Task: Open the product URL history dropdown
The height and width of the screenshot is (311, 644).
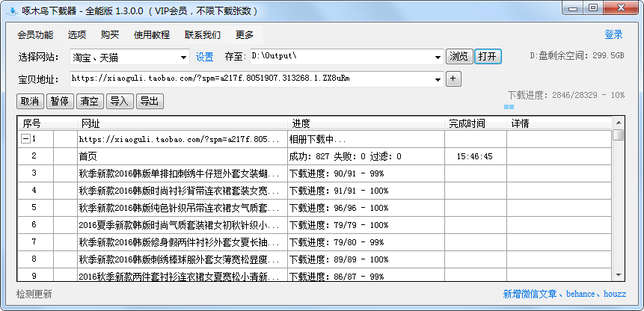Action: pos(438,78)
